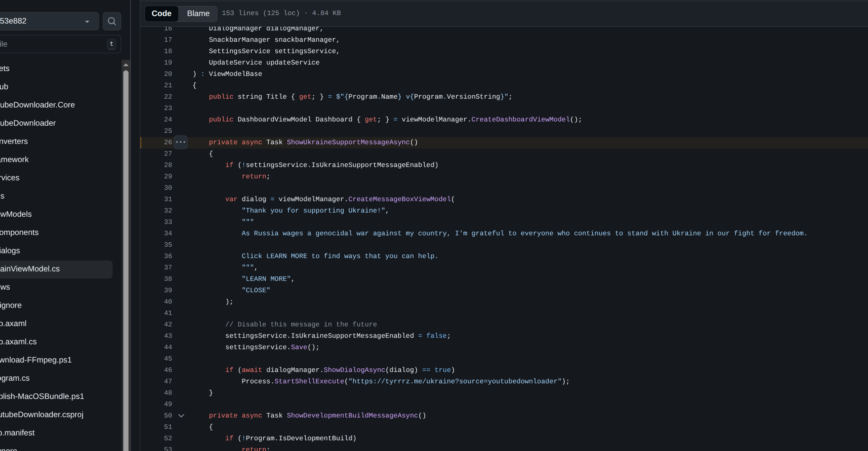The image size is (868, 451).
Task: Open the Dialogs folder in sidebar
Action: (10, 251)
